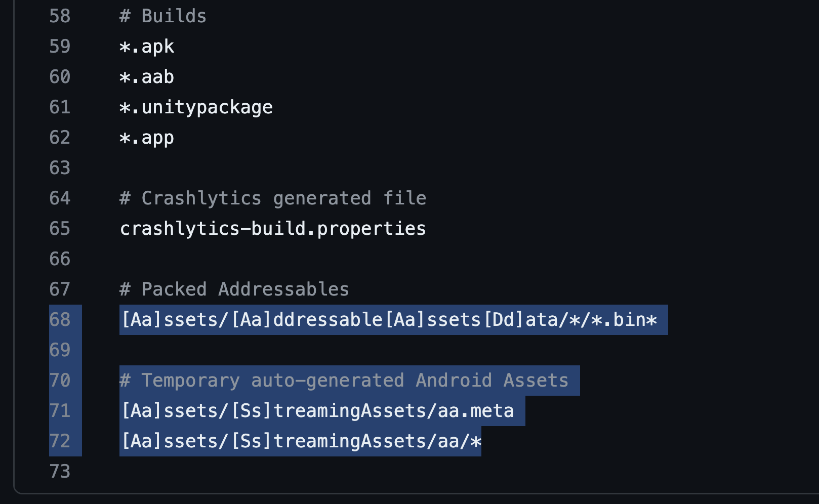Select line number 64

(60, 198)
